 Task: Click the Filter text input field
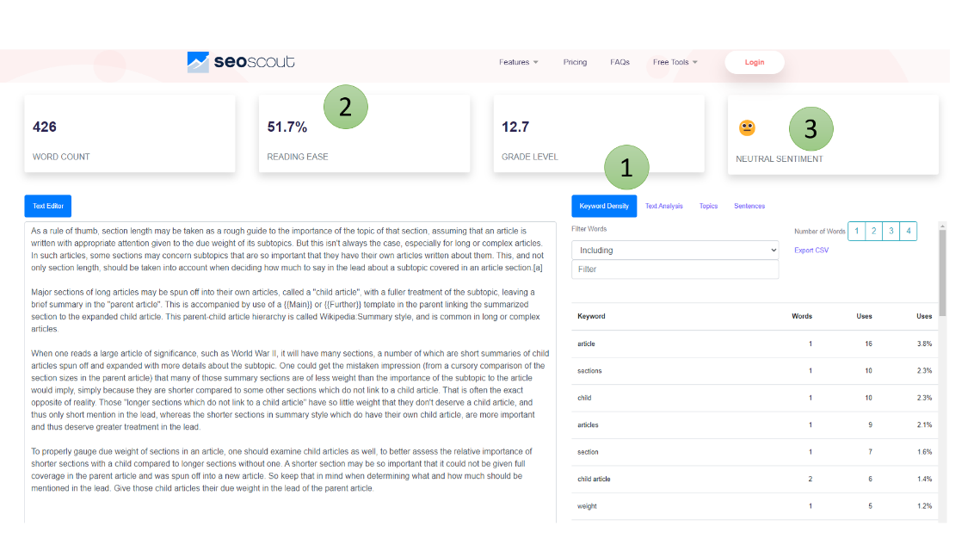675,269
